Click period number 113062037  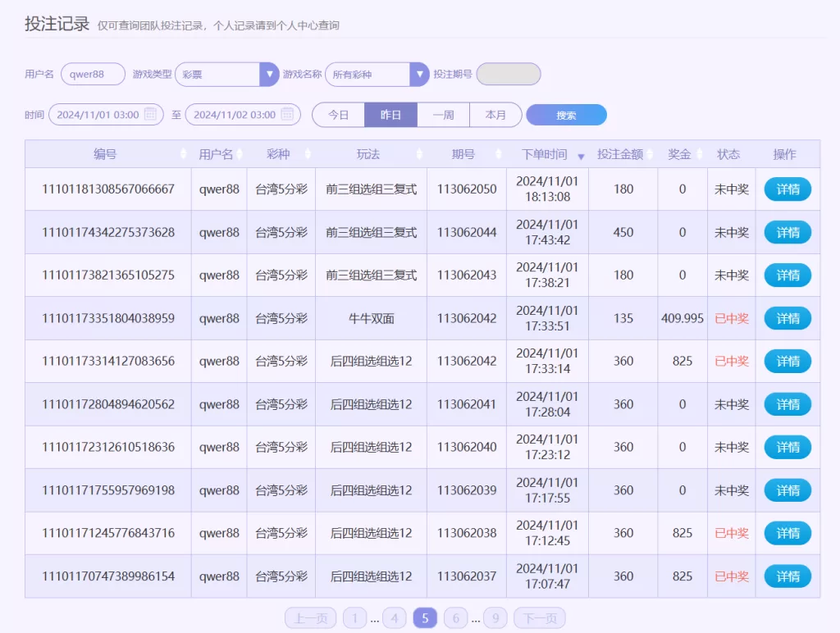pyautogui.click(x=467, y=576)
